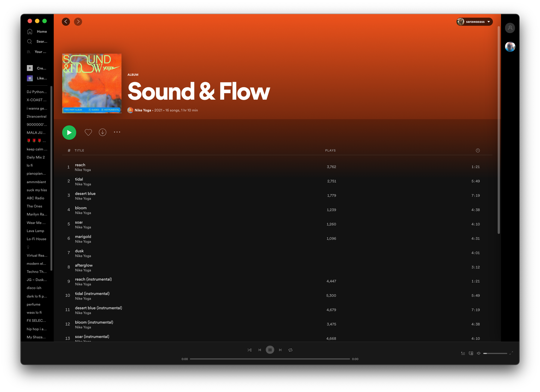Select track 4 bloom
Image resolution: width=540 pixels, height=392 pixels.
pyautogui.click(x=277, y=210)
